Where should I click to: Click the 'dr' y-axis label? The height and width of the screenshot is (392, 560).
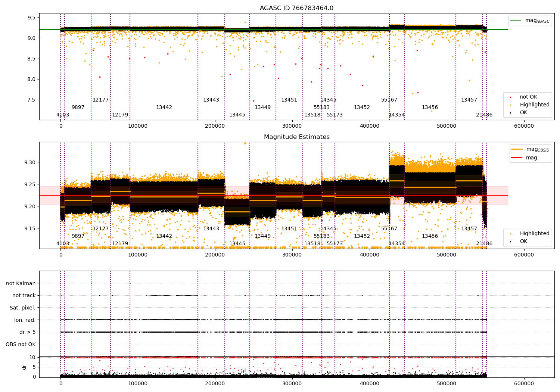tap(24, 367)
